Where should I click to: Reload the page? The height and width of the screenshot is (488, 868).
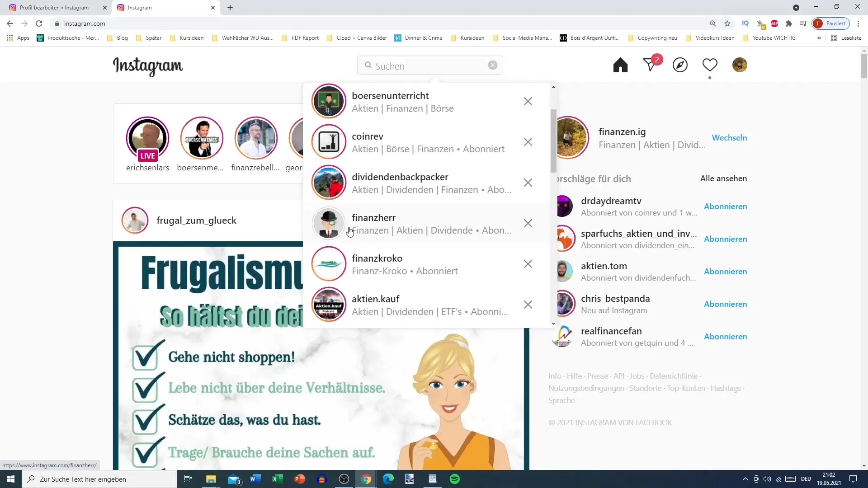39,23
